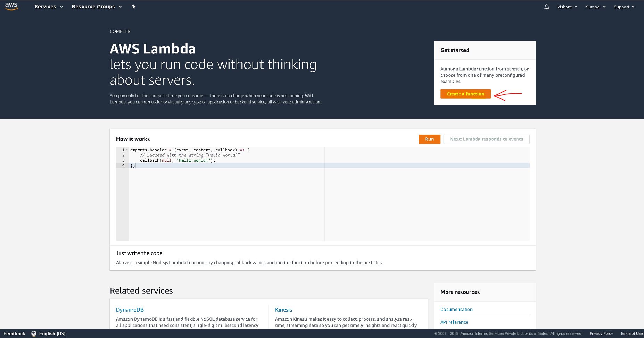Open the Resource Groups dropdown
Screen dimensions: 644x338
point(97,7)
